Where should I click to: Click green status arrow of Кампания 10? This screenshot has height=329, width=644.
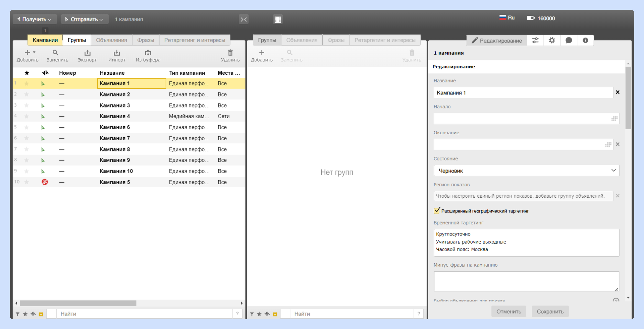pos(43,171)
